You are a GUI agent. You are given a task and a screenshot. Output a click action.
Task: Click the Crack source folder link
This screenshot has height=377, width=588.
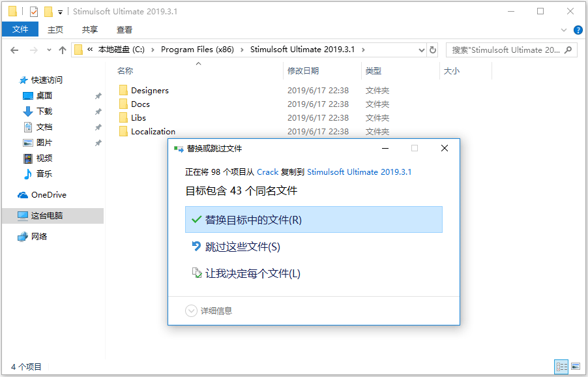(267, 172)
